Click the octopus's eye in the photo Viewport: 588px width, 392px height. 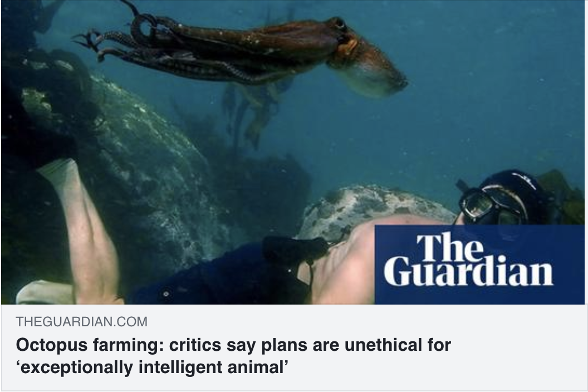click(x=340, y=24)
